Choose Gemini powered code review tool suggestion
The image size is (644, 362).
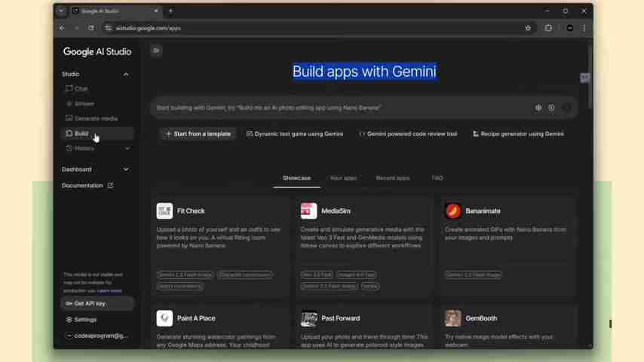(408, 134)
